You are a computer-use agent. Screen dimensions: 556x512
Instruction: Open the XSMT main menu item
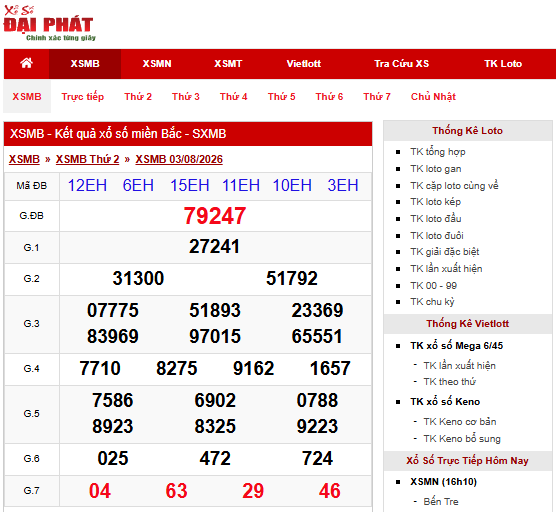tap(228, 64)
